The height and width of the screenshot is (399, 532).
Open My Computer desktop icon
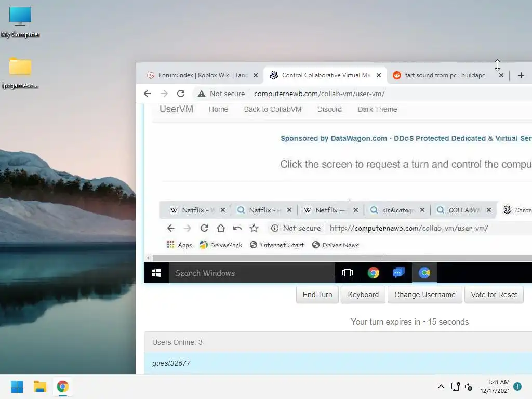20,21
